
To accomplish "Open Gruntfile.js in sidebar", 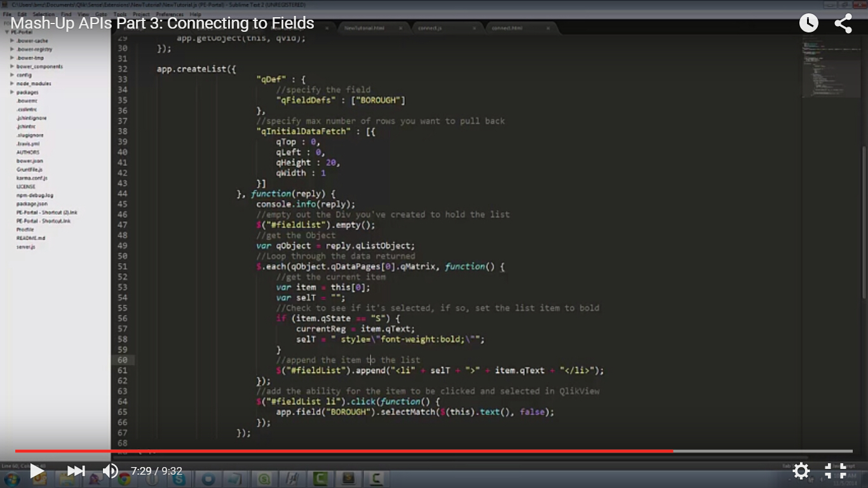I will (x=29, y=170).
